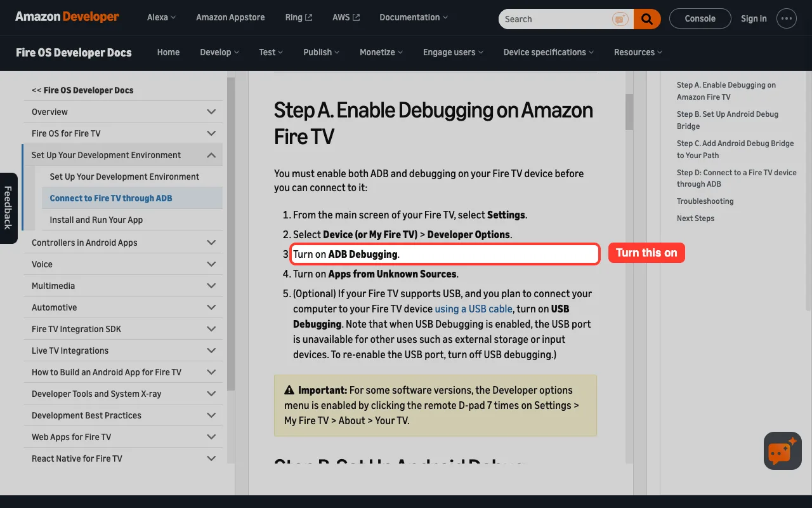Click the AI assistant icon in search box
Image resolution: width=812 pixels, height=508 pixels.
click(x=620, y=19)
